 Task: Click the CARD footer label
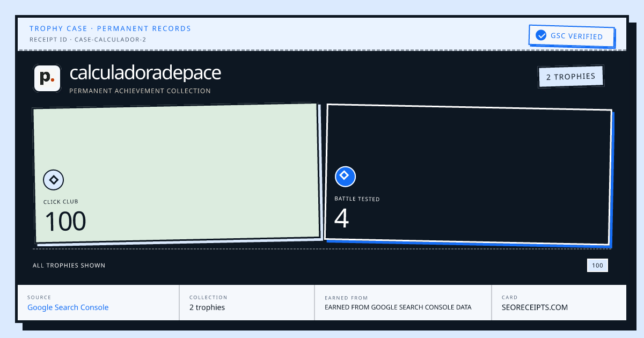point(509,297)
